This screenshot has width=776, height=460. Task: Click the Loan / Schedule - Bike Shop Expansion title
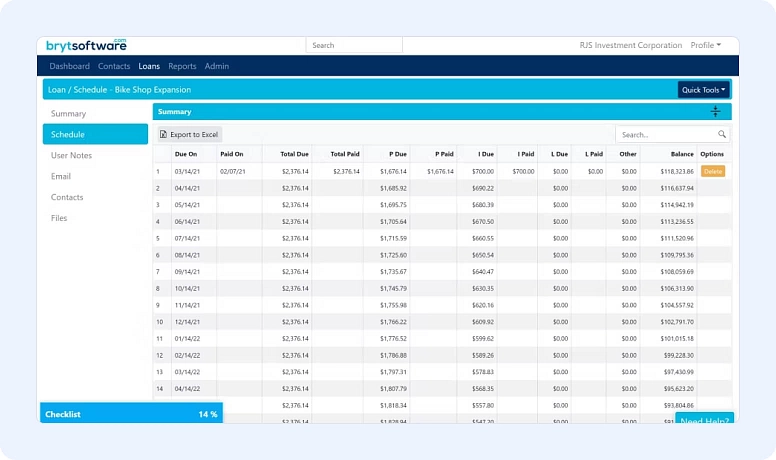tap(119, 90)
